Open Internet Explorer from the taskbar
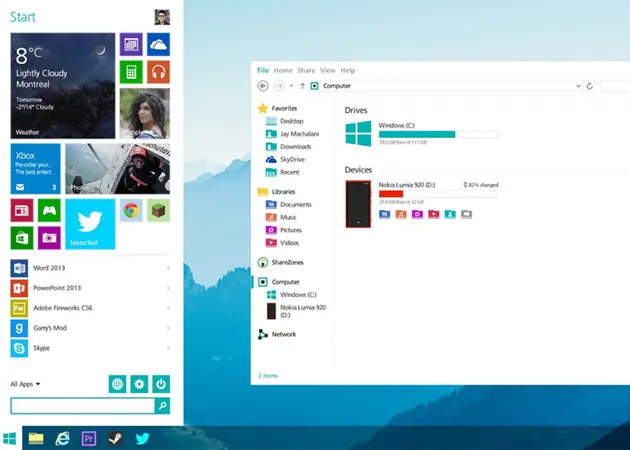The image size is (630, 450). (x=62, y=438)
